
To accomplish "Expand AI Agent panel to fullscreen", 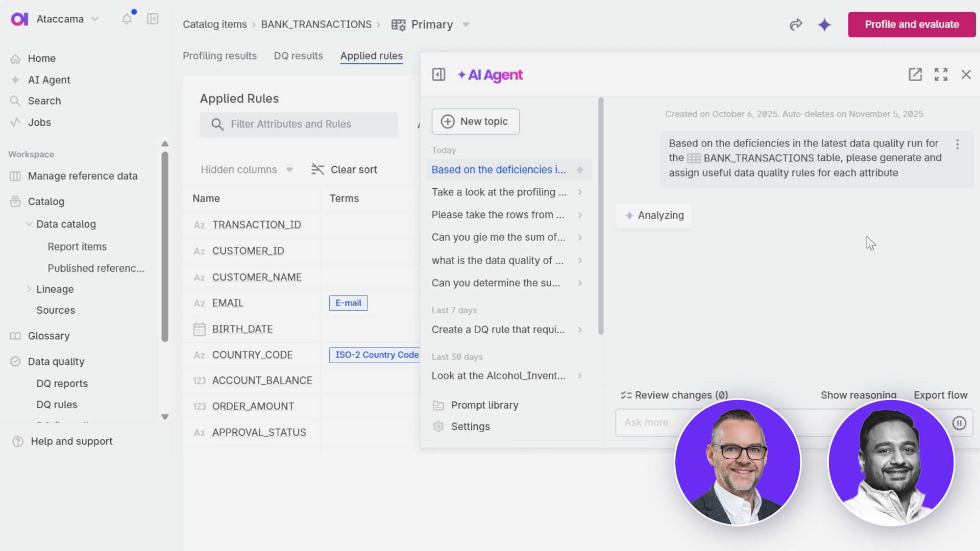I will point(941,74).
